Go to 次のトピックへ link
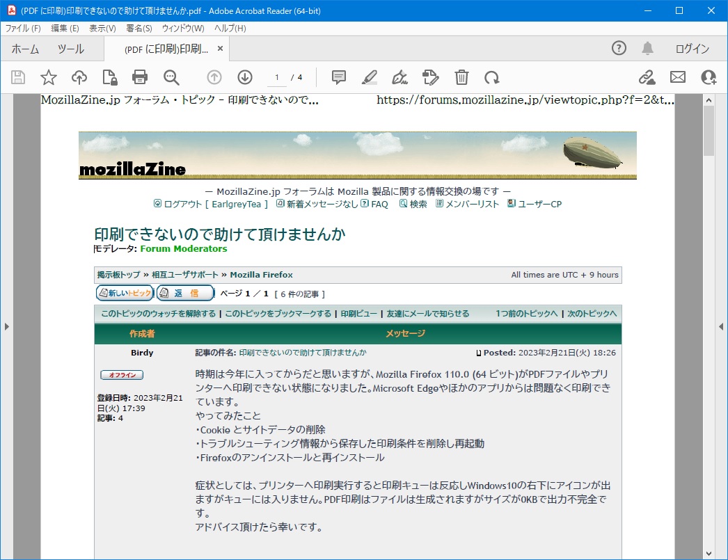Image resolution: width=728 pixels, height=560 pixels. point(592,314)
